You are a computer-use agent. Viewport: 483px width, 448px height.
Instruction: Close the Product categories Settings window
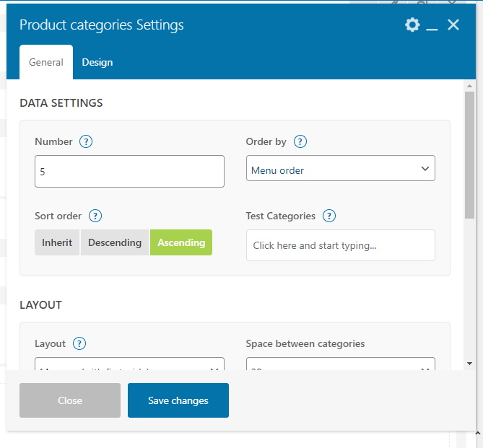click(x=453, y=25)
